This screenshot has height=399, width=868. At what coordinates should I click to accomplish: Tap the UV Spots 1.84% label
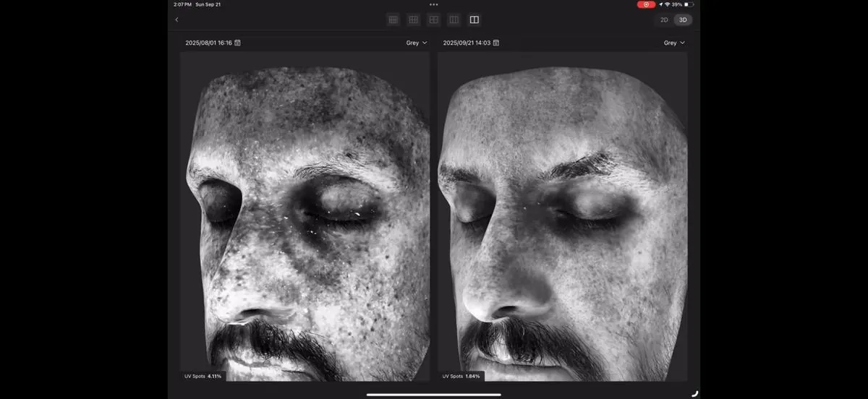click(462, 376)
